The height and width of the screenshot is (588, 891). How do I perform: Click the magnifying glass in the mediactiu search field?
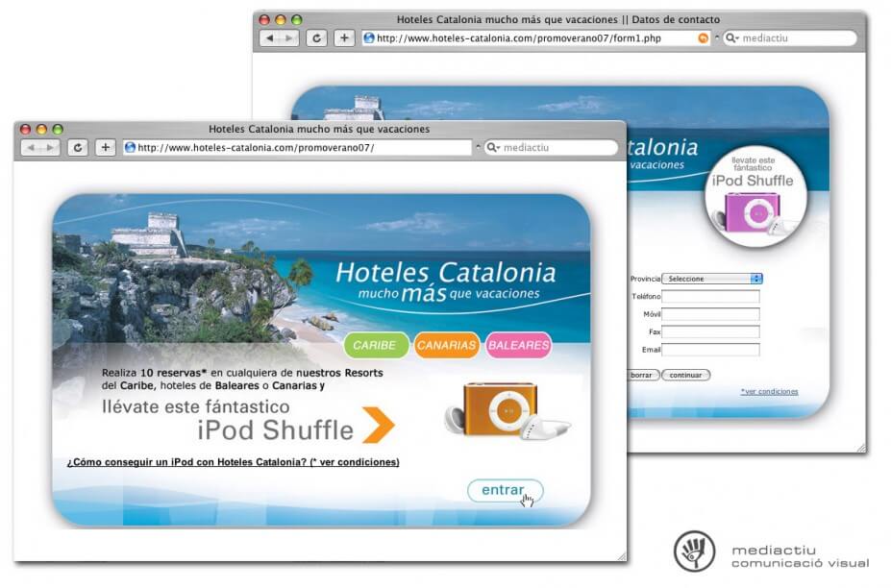point(491,147)
